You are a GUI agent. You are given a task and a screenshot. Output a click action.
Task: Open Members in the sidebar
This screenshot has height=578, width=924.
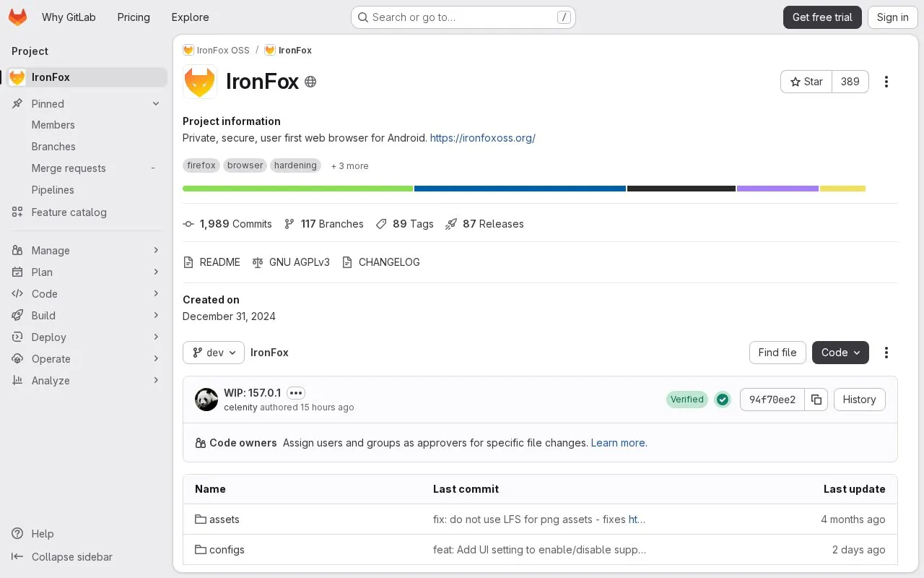pos(53,125)
